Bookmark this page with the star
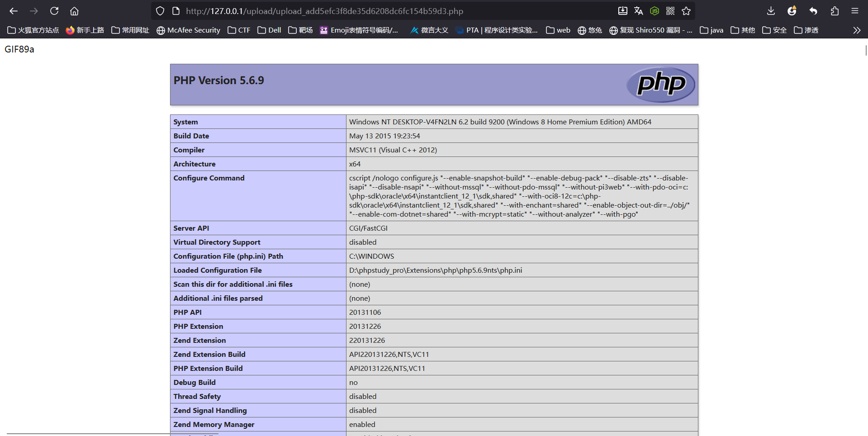Screen dimensions: 868x436 686,11
